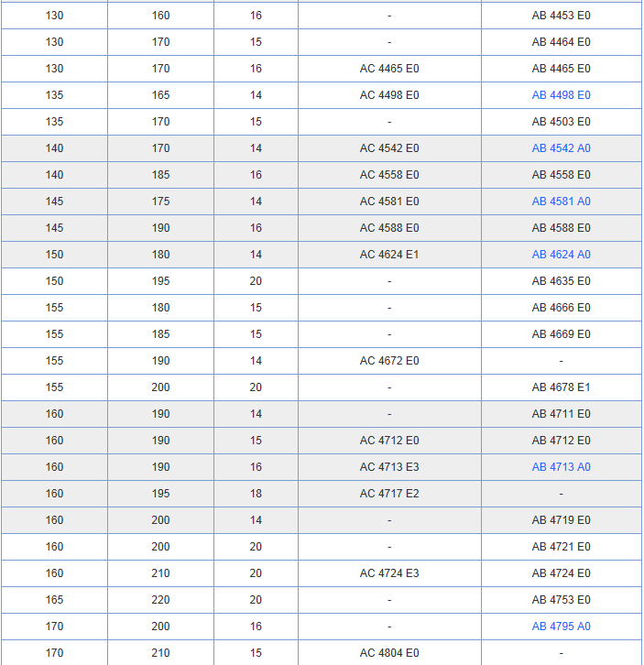Select the AB 4753 E0 designation
644x665 pixels.
point(561,600)
